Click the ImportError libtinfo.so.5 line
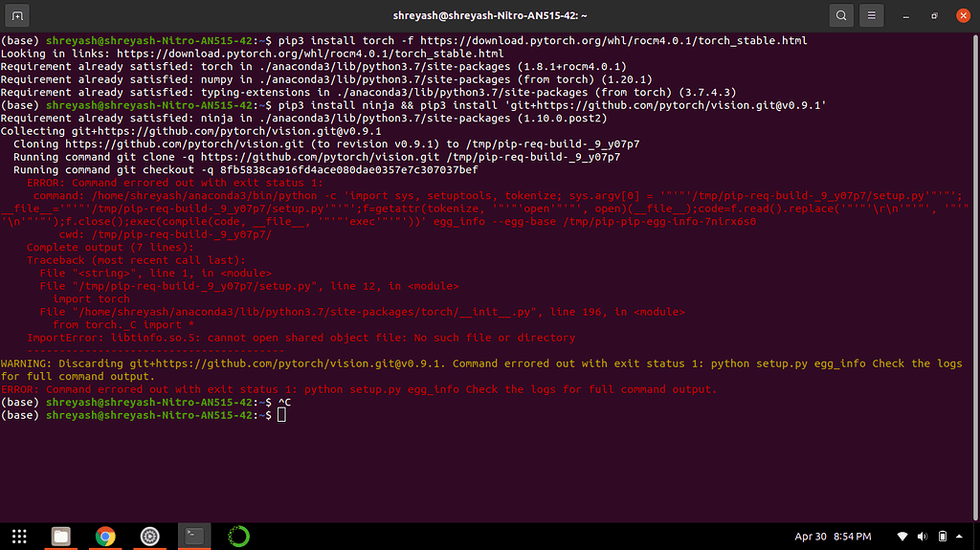The height and width of the screenshot is (550, 980). click(301, 338)
